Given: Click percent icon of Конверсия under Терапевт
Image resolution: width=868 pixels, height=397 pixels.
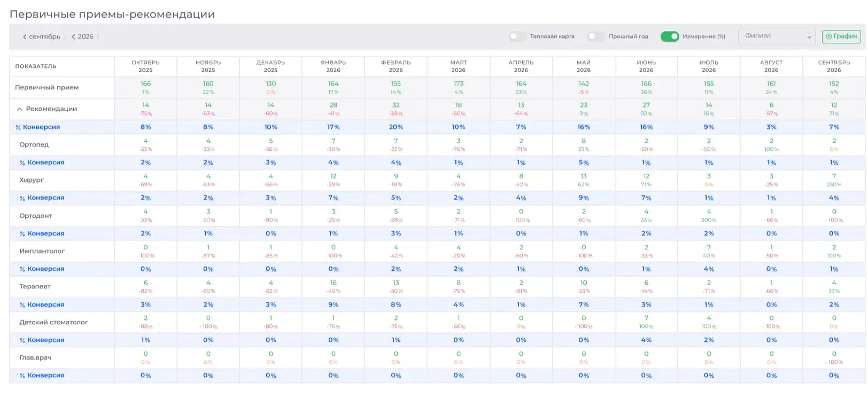Looking at the screenshot, I should (22, 305).
